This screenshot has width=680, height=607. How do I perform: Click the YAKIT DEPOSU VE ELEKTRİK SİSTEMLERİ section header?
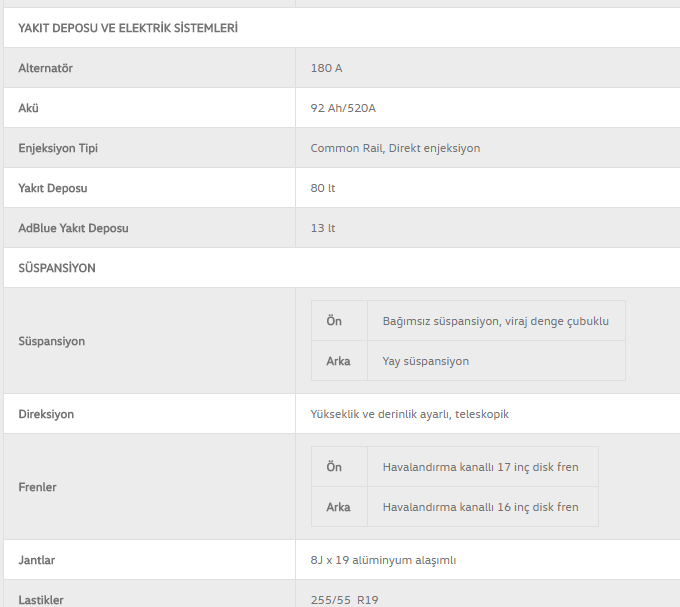pos(128,28)
